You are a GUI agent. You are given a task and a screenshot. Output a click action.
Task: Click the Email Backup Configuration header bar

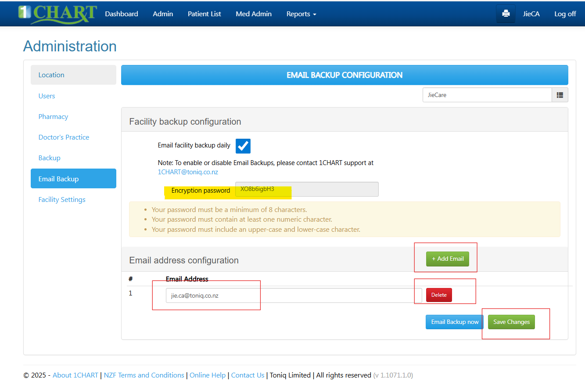click(345, 75)
